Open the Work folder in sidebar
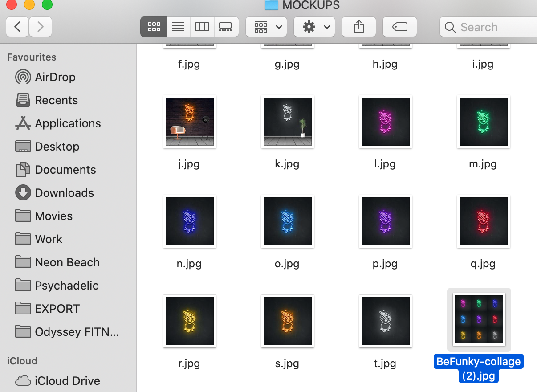The image size is (537, 392). click(x=49, y=239)
